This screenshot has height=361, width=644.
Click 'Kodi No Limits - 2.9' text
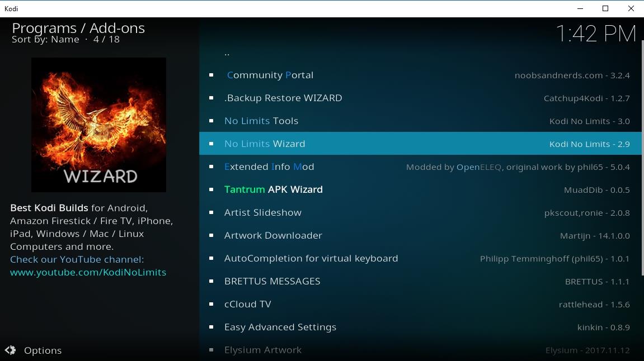tap(589, 144)
